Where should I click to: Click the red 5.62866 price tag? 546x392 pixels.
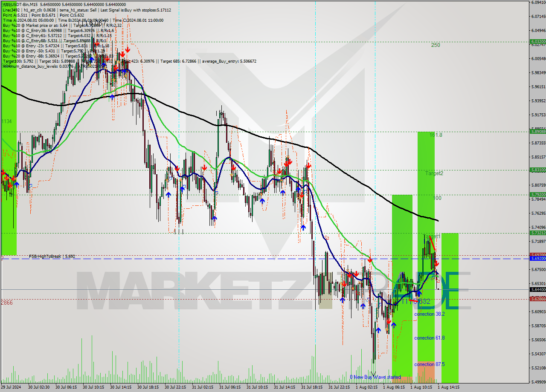(537, 299)
